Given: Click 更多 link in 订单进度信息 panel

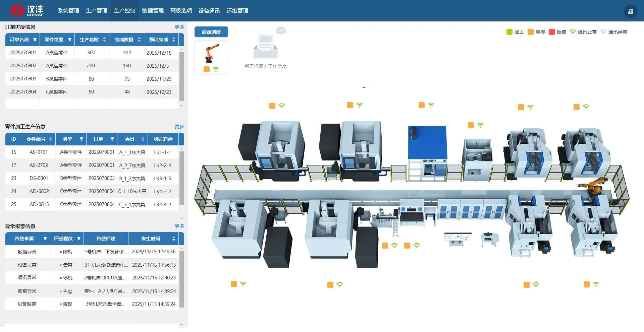Looking at the screenshot, I should 179,27.
